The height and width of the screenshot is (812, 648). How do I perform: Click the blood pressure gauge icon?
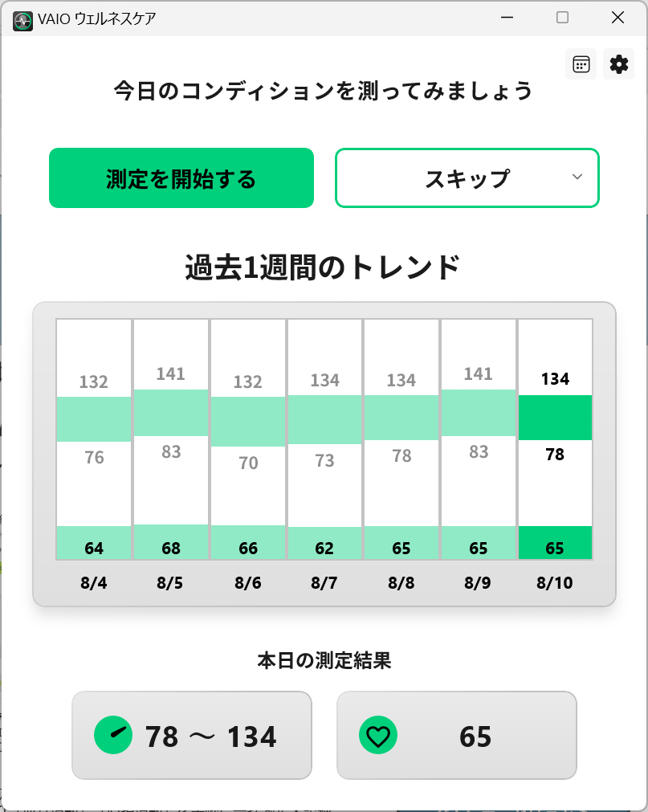coord(113,735)
